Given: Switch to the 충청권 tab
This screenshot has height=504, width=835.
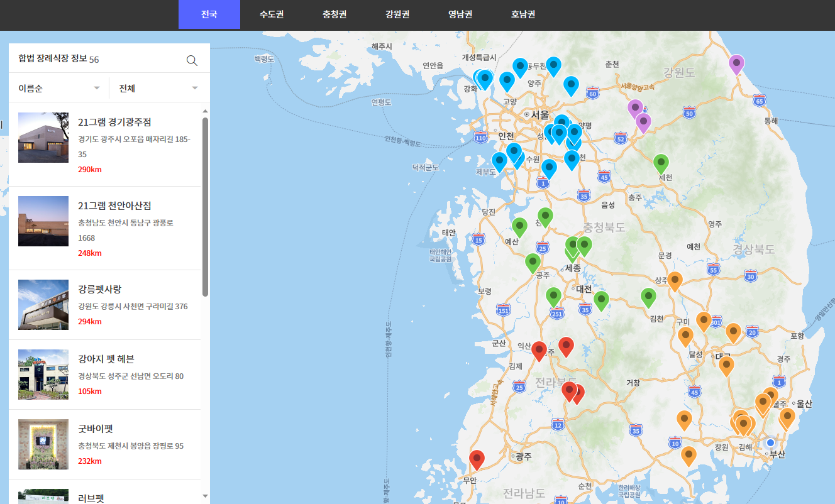Looking at the screenshot, I should [335, 14].
